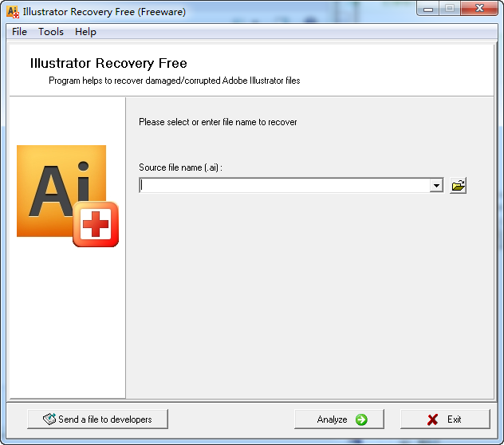The image size is (504, 445).
Task: Click the 'Source file name (.ai) :' label
Action: pyautogui.click(x=180, y=167)
